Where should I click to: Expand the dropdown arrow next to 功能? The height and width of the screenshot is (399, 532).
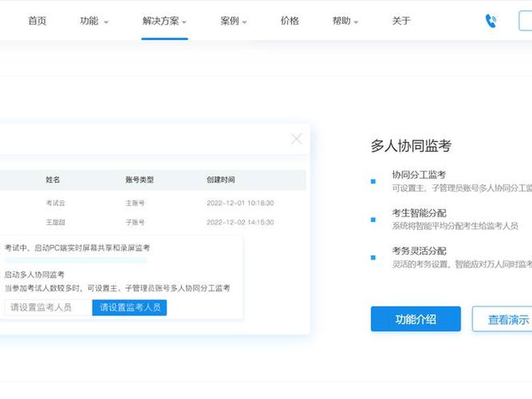point(106,23)
